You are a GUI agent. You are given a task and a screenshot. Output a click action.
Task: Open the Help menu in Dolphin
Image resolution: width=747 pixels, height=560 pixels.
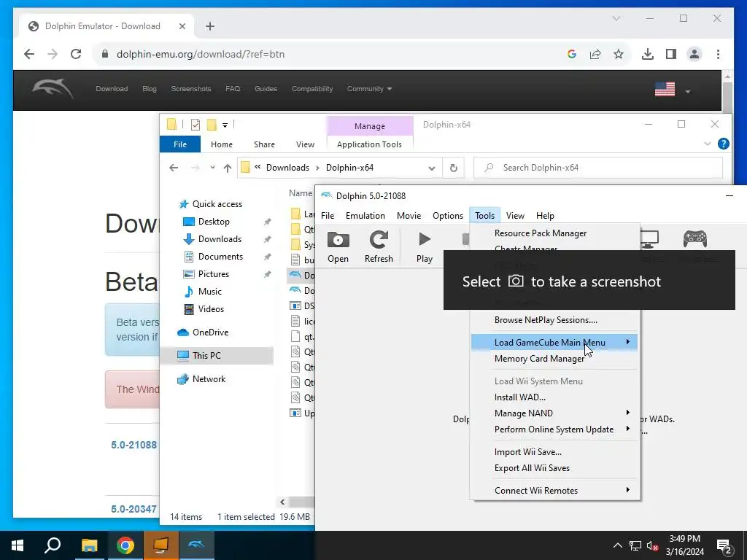[545, 216]
